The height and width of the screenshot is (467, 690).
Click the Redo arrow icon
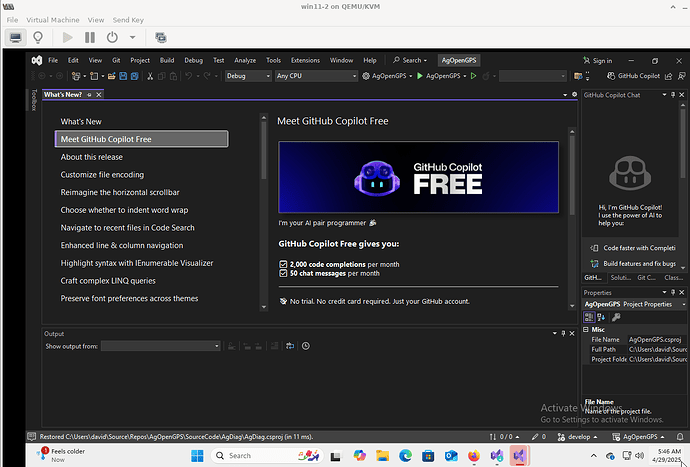coord(207,76)
